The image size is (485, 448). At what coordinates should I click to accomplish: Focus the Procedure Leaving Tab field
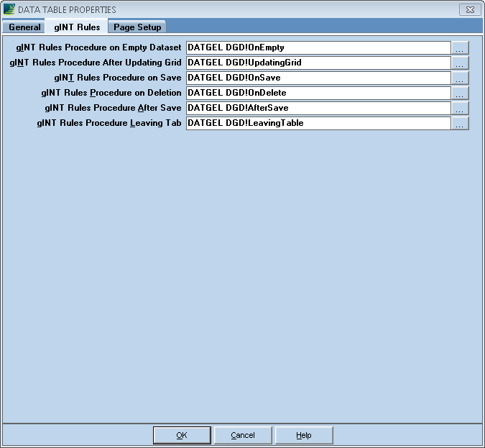pyautogui.click(x=318, y=124)
